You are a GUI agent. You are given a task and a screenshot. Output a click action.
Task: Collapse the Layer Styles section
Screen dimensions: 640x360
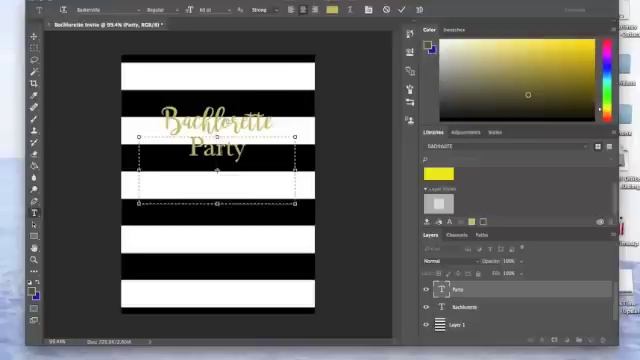[x=425, y=189]
